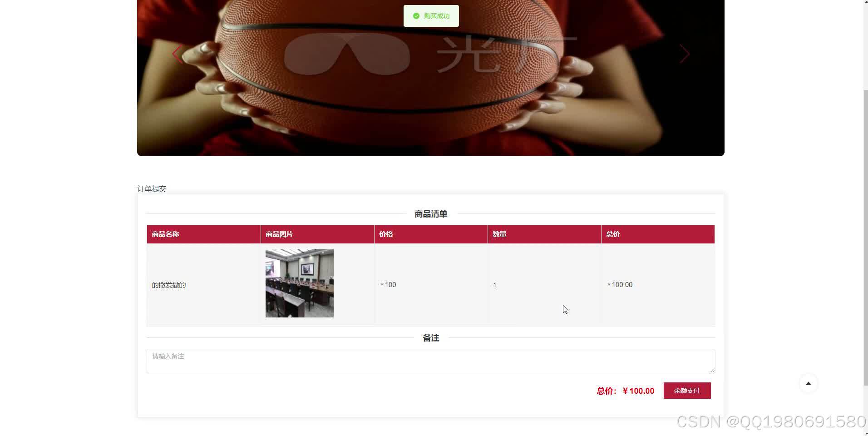Pay with the 余额支付 button
This screenshot has width=868, height=436.
687,391
